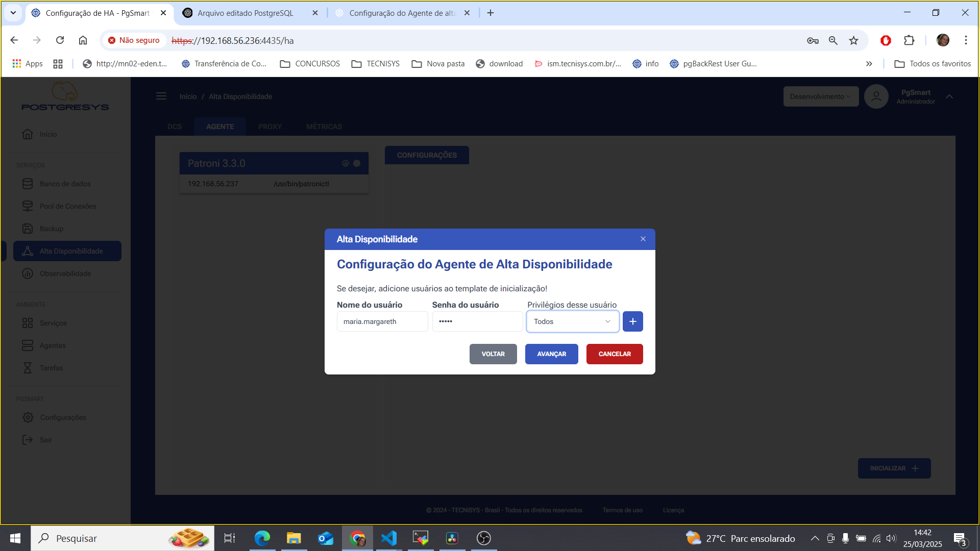Viewport: 980px width, 551px height.
Task: Click the browser reload icon
Action: point(60,40)
